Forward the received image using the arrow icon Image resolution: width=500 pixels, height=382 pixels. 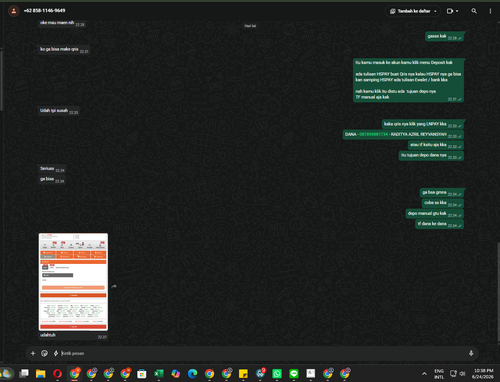[x=114, y=286]
